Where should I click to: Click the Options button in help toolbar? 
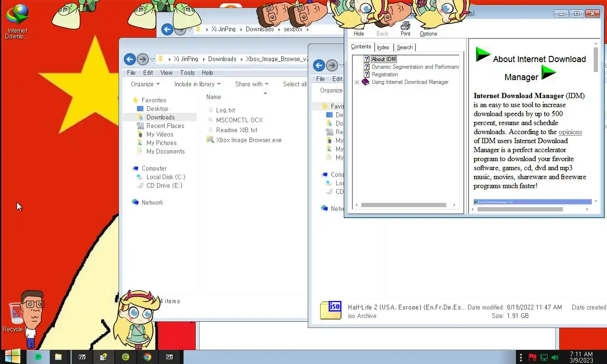(428, 34)
